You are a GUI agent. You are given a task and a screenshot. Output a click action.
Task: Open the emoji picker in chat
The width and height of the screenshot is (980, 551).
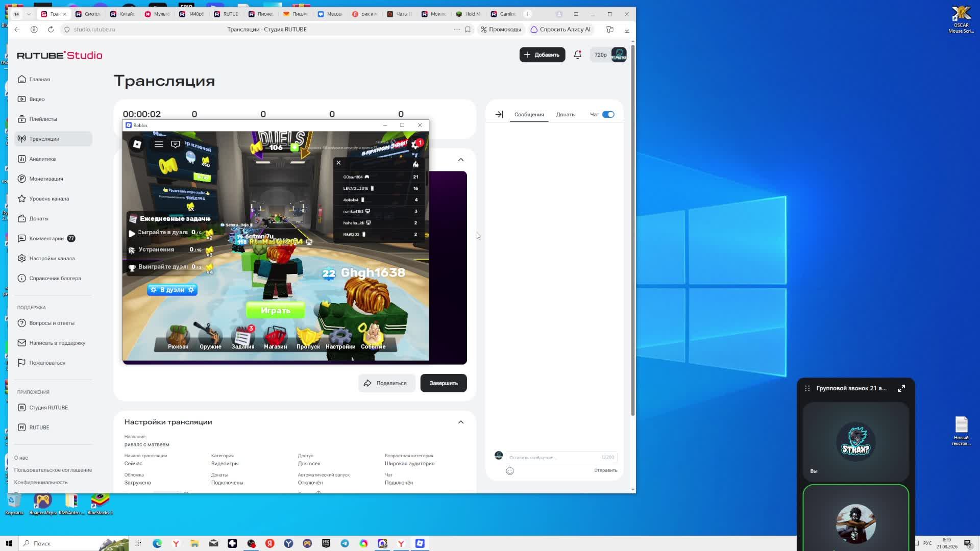point(510,471)
